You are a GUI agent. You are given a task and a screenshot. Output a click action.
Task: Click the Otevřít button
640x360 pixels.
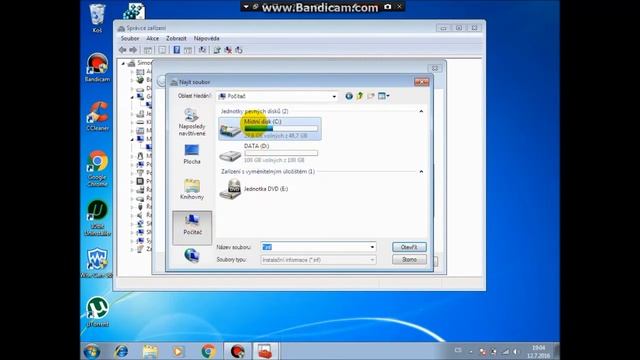[x=409, y=247]
